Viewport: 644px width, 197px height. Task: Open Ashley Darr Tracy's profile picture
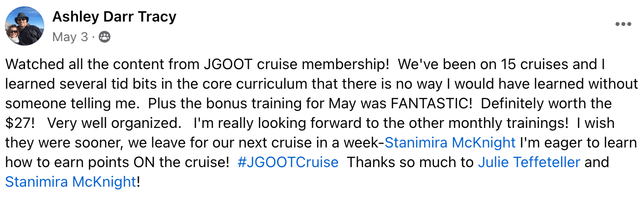tap(24, 26)
